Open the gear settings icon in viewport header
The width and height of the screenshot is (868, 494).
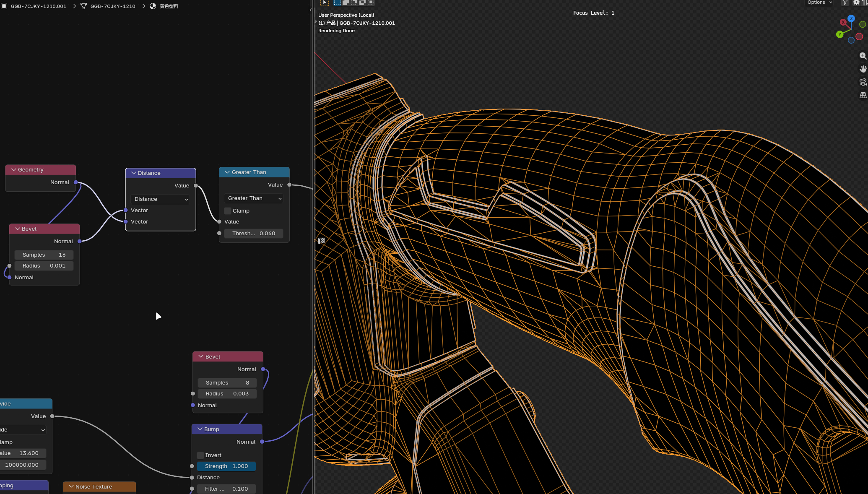856,3
